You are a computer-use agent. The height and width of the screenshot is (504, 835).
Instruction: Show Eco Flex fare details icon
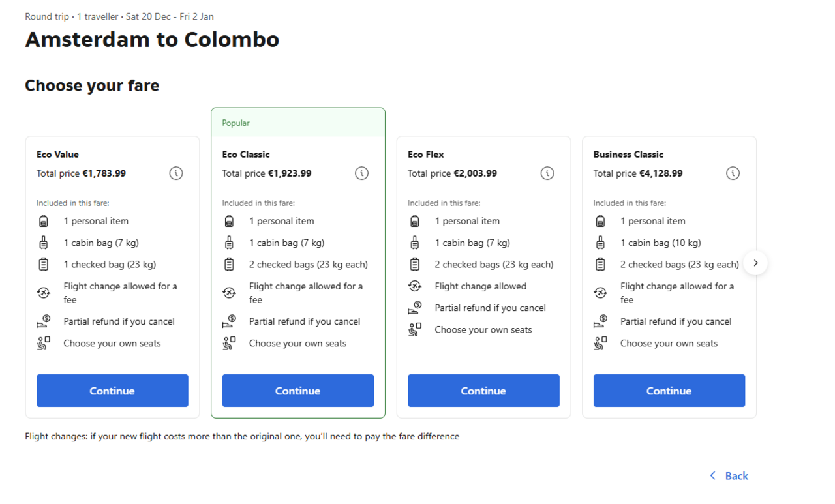[547, 173]
